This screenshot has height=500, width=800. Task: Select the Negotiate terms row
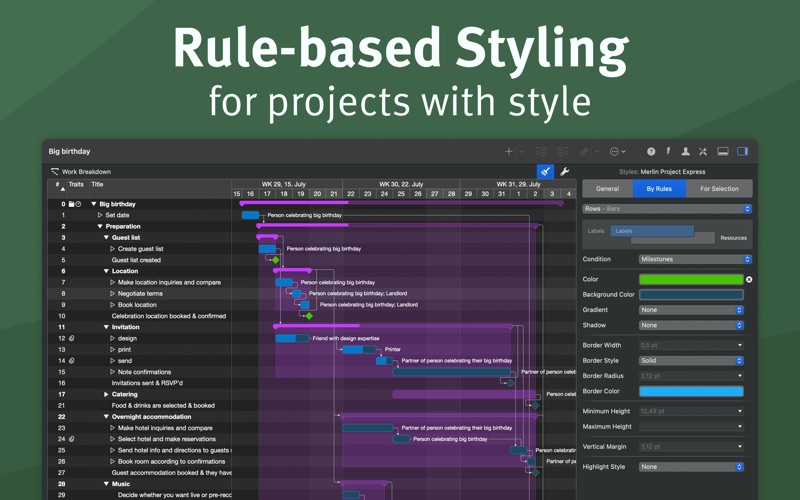(x=140, y=293)
